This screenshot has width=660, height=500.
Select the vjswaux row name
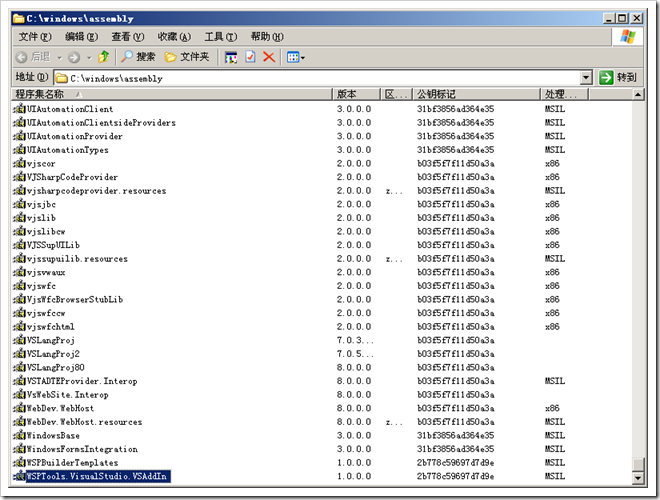tap(46, 272)
